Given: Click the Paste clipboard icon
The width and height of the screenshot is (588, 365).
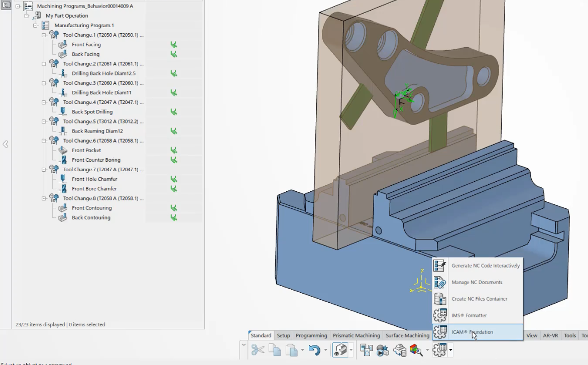Looking at the screenshot, I should [x=292, y=349].
